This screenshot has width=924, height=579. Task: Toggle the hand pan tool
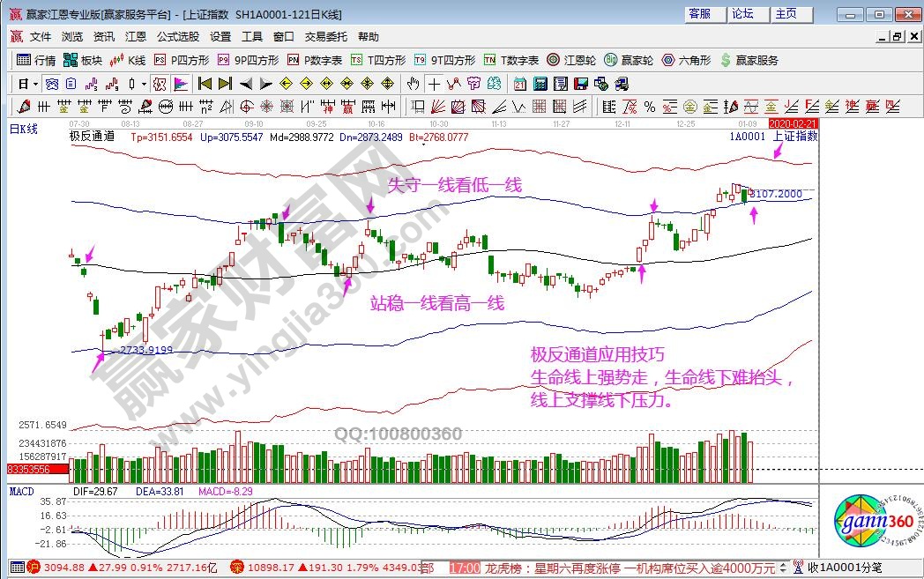click(413, 84)
